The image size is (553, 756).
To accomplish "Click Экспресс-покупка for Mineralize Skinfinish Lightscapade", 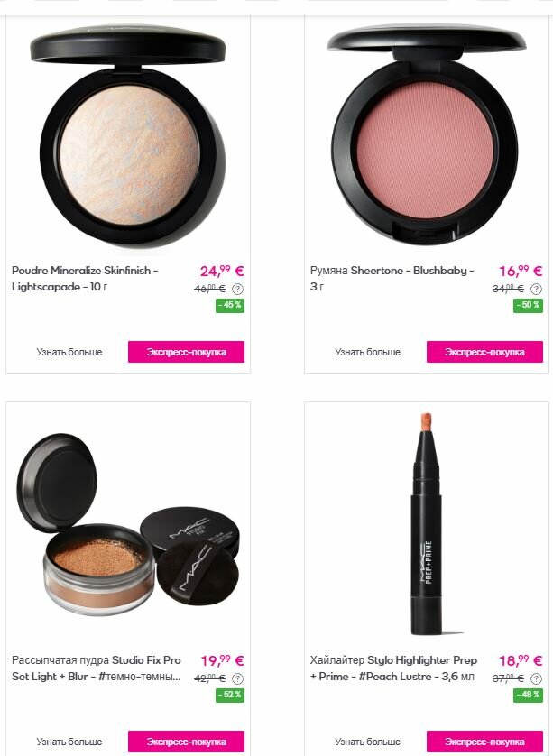I will (186, 352).
